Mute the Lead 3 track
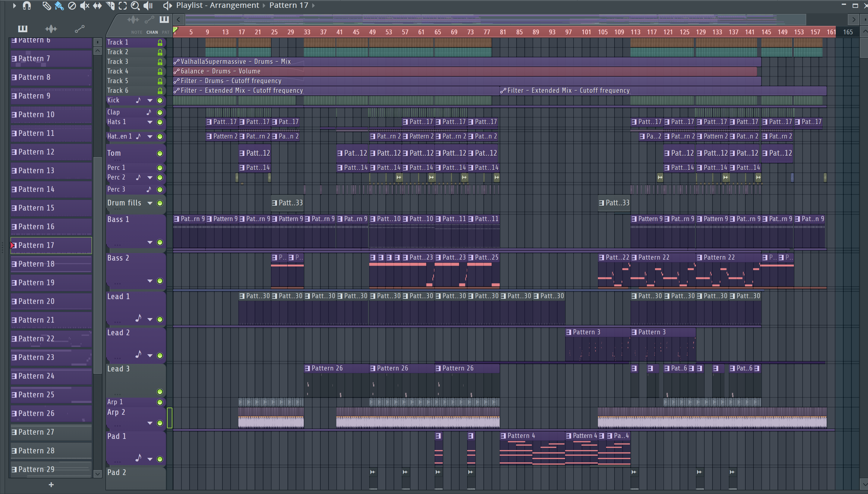 coord(159,392)
